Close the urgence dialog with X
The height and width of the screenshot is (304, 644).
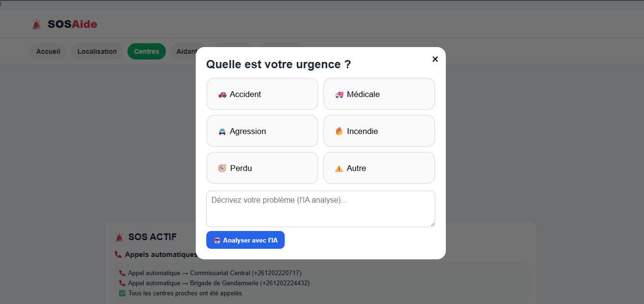click(435, 59)
